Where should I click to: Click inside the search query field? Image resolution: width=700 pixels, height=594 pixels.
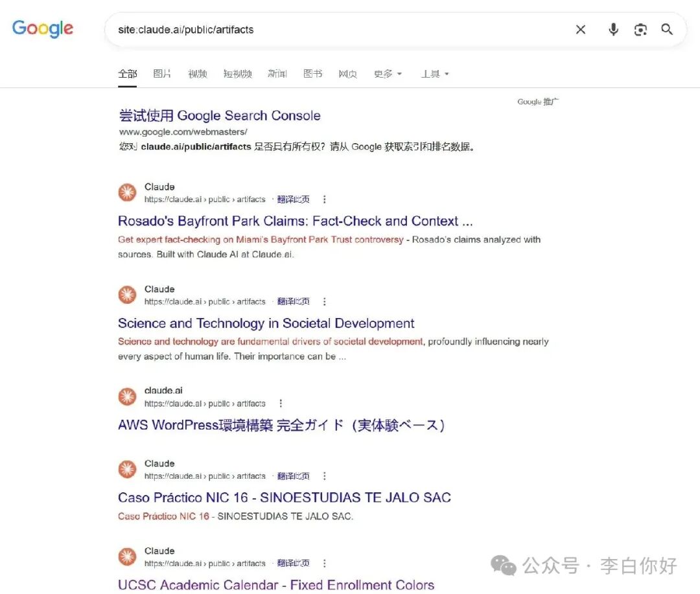(x=339, y=29)
